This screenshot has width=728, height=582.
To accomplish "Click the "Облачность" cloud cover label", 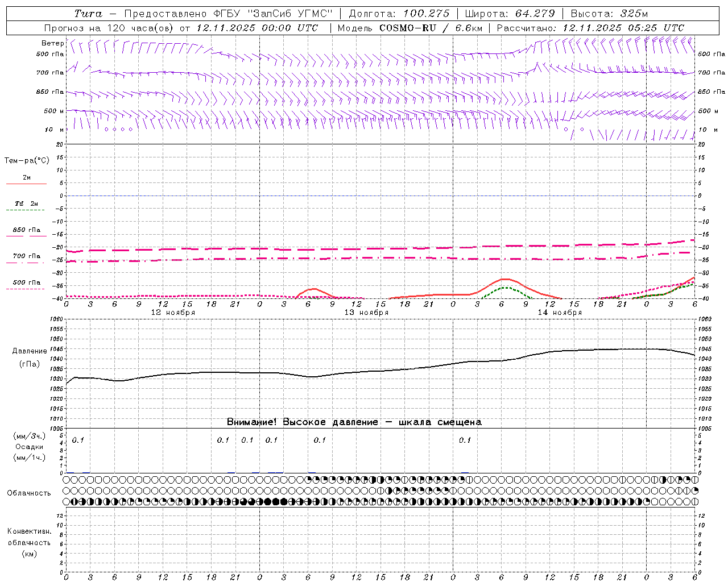I will (x=29, y=493).
